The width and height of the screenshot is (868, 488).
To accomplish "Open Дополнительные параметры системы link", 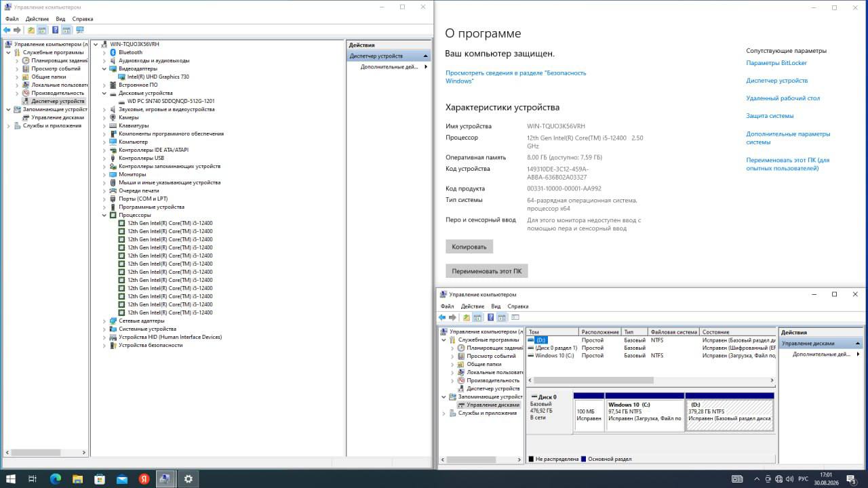I will coord(788,138).
